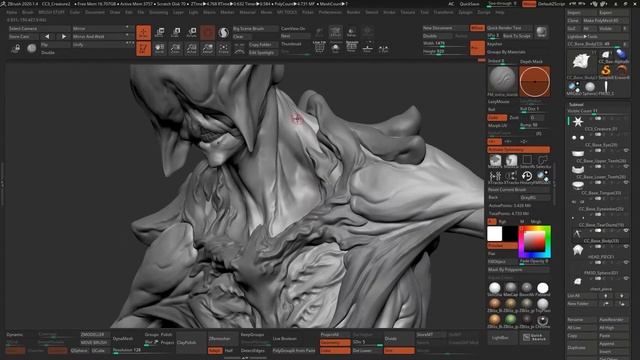Open the Document menu

95,12
